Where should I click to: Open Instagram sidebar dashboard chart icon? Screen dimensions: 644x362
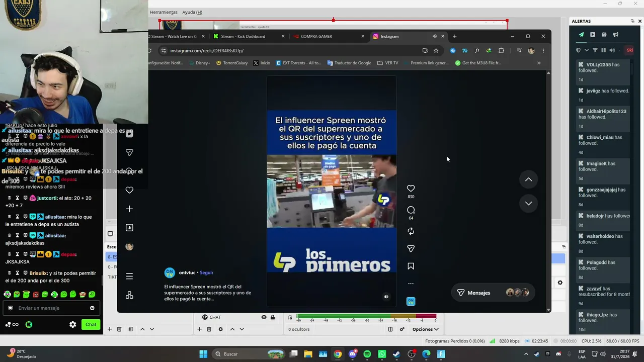pyautogui.click(x=129, y=228)
